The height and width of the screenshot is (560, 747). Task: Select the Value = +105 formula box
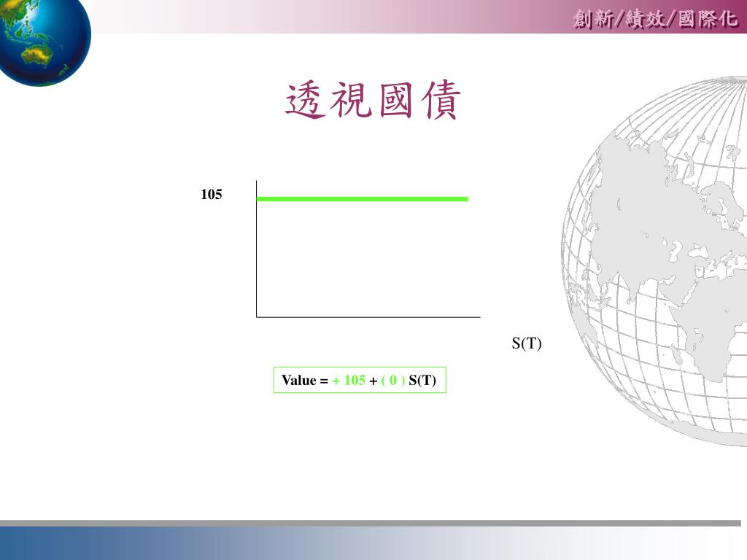(360, 380)
